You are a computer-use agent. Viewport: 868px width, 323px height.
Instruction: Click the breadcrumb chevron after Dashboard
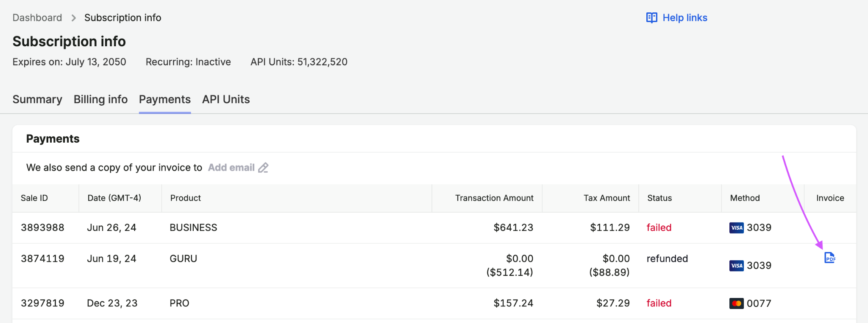click(x=73, y=18)
